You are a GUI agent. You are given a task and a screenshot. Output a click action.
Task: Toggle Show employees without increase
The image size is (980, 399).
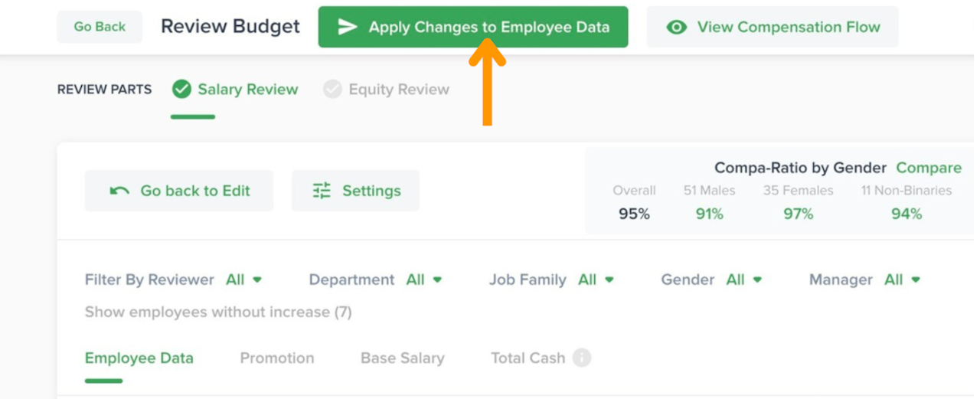(x=218, y=312)
